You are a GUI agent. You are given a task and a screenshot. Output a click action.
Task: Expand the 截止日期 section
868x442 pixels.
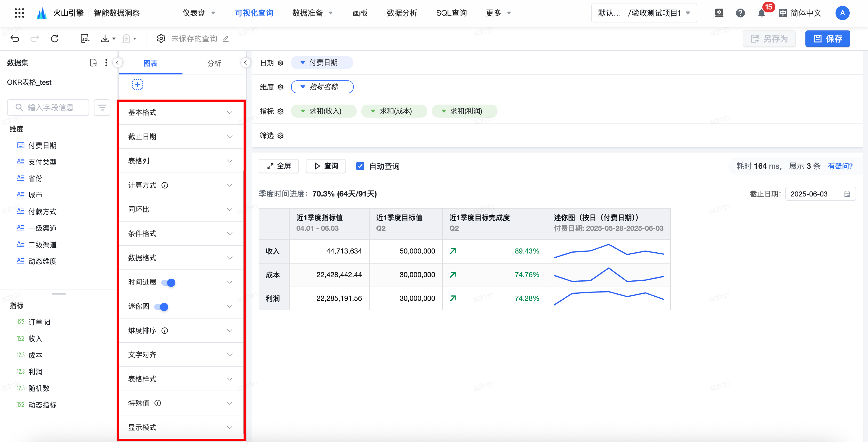[x=181, y=136]
